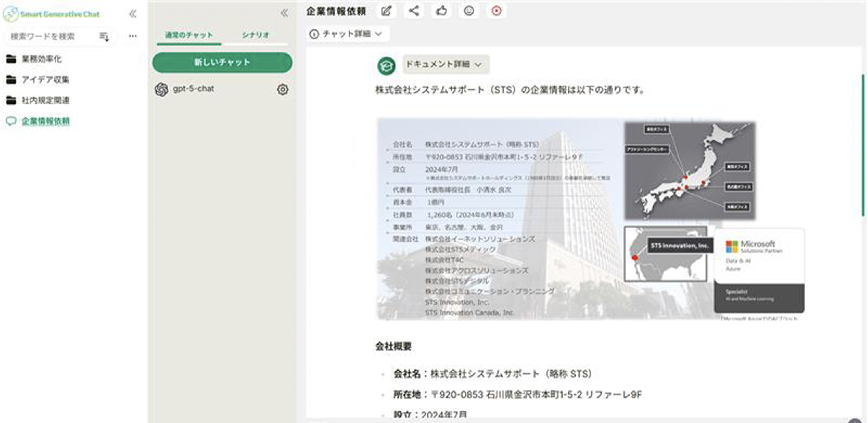Screen dimensions: 868x423
Task: Click the red record circle icon
Action: pos(496,11)
